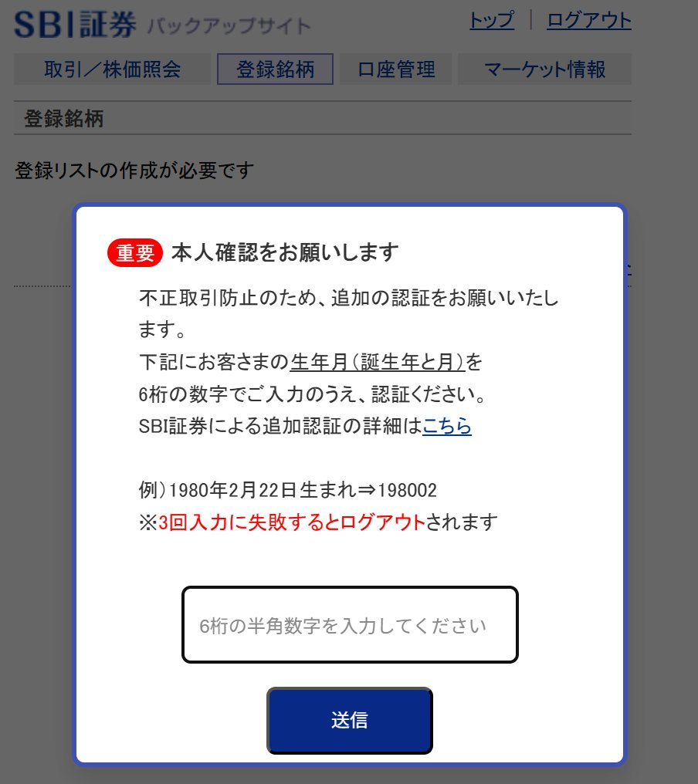
Task: Go to the マーケット情報 tab
Action: 545,69
